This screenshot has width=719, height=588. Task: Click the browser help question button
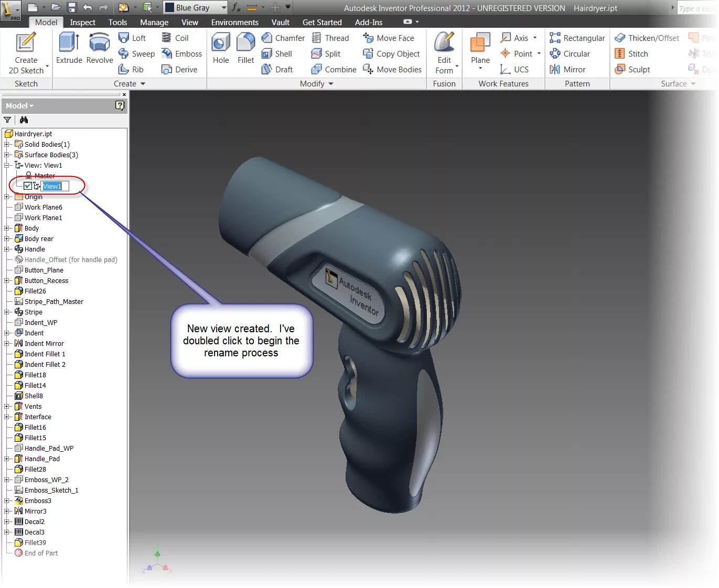pos(120,106)
